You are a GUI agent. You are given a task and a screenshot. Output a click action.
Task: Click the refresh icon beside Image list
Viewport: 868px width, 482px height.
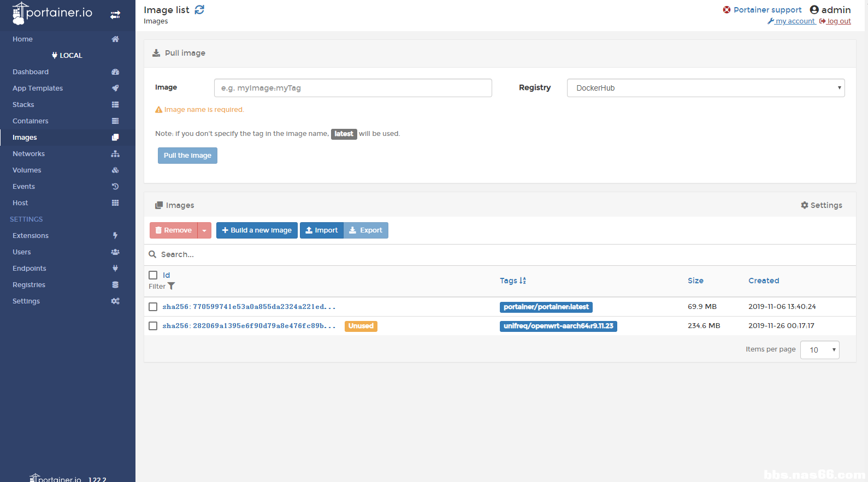click(x=199, y=10)
